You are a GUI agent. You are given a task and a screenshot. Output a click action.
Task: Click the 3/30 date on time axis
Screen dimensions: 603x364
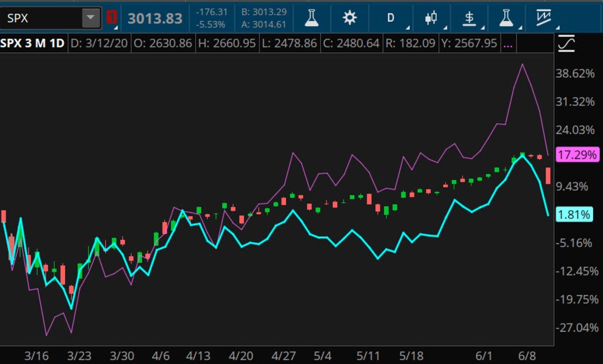click(x=122, y=356)
